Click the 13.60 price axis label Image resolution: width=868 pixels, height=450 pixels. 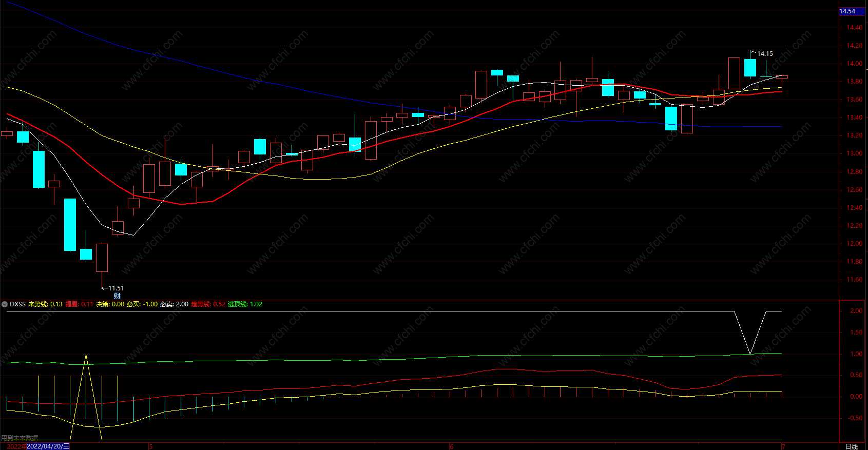pos(855,100)
